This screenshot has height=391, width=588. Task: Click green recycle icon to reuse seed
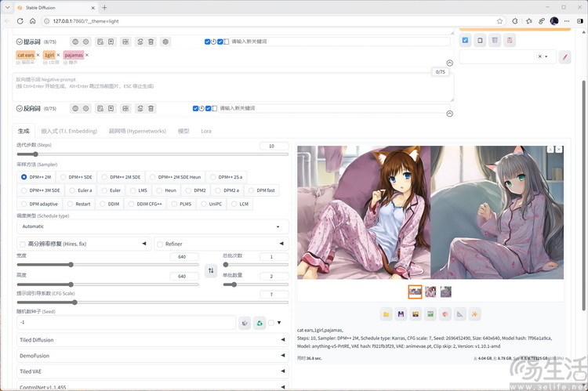[x=260, y=323]
